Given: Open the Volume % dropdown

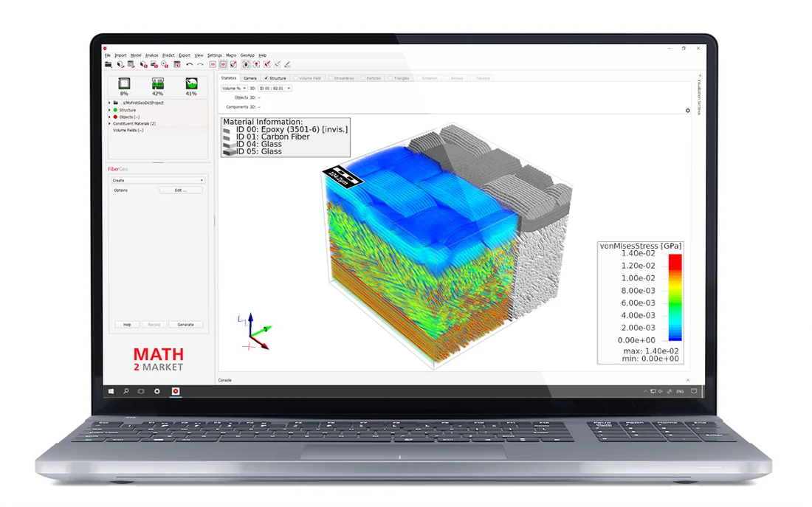Looking at the screenshot, I should click(234, 89).
